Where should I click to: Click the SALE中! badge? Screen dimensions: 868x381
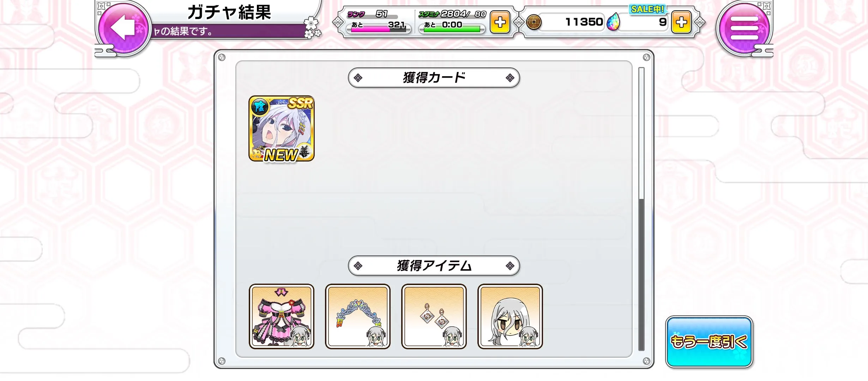coord(647,9)
